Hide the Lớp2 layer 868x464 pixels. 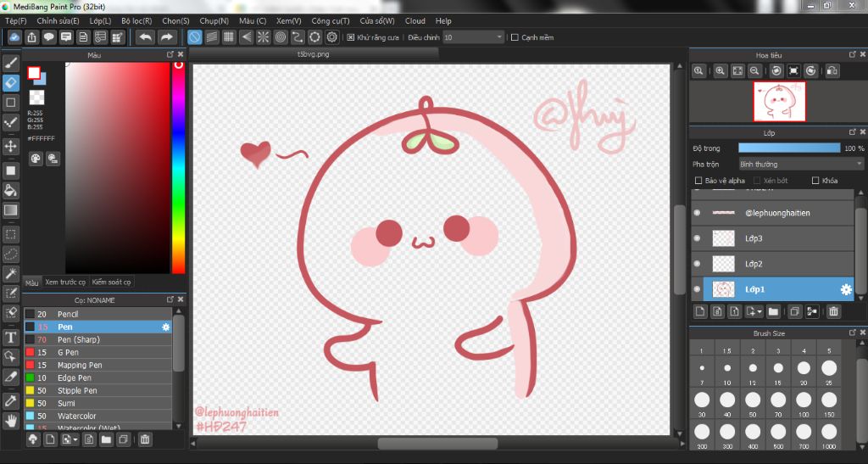[x=697, y=264]
